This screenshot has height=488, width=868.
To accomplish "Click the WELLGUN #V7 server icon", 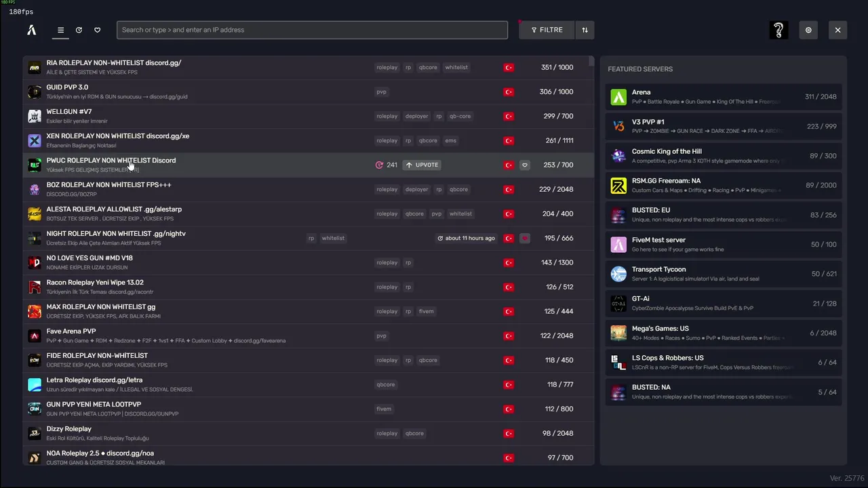I will coord(35,116).
